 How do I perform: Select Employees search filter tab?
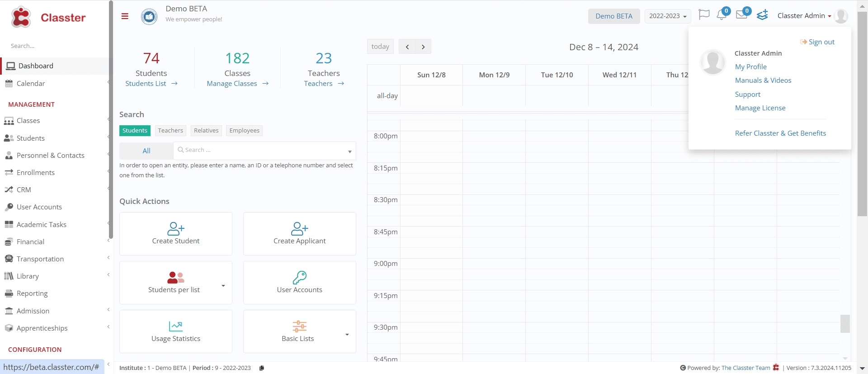pos(244,131)
